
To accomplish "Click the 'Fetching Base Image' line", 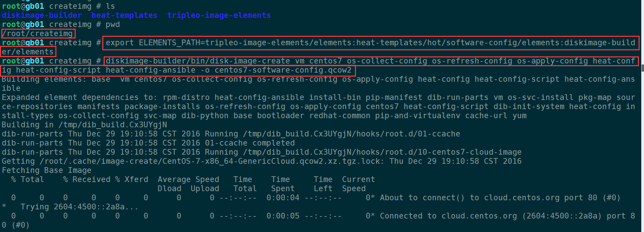I will coord(47,170).
